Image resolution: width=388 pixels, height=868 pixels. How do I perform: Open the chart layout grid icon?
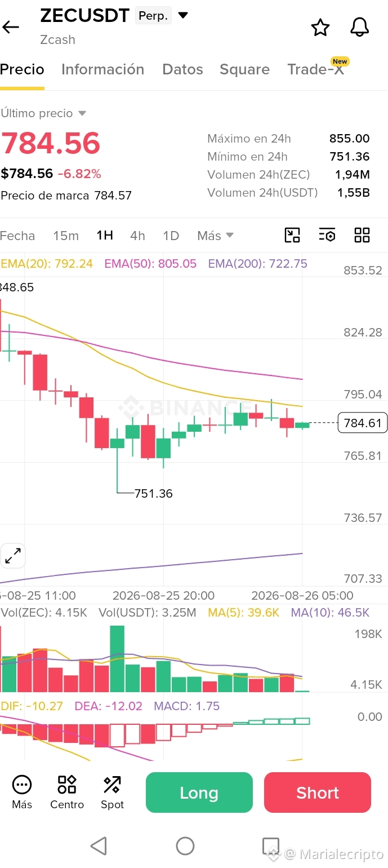pos(362,235)
